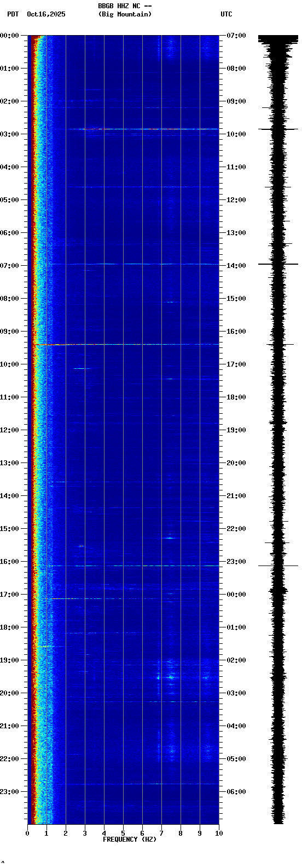Screen dimensions: 302x868
Task: Click the broadband event line just after 16:00 PDT
Action: click(133, 566)
